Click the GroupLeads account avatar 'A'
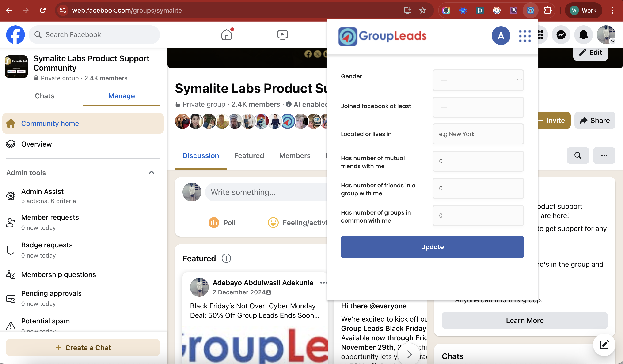The height and width of the screenshot is (364, 623). tap(501, 36)
